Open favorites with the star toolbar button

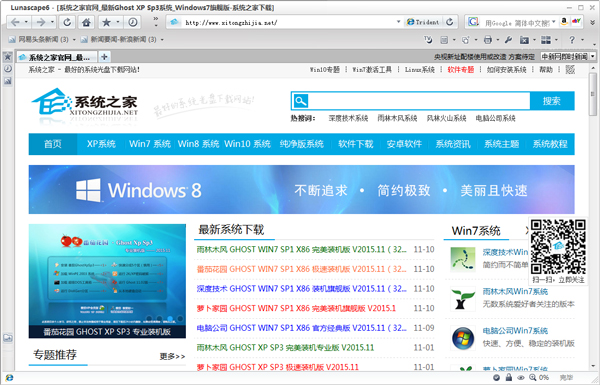pos(106,22)
